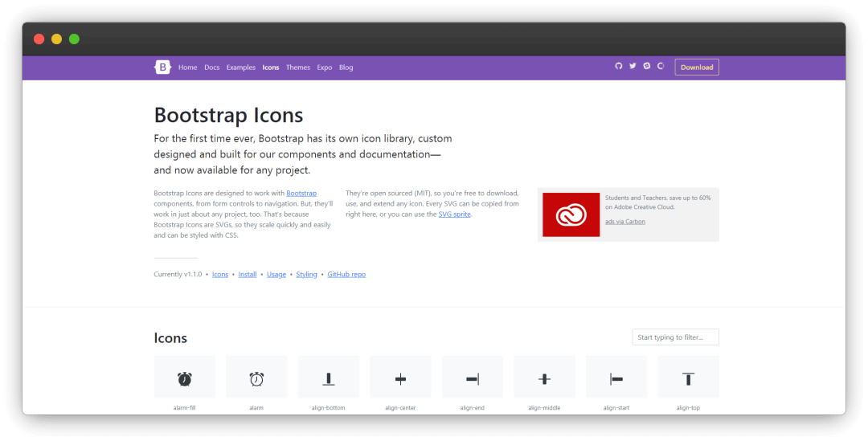868x437 pixels.
Task: Open Docs in the navbar
Action: tap(212, 67)
